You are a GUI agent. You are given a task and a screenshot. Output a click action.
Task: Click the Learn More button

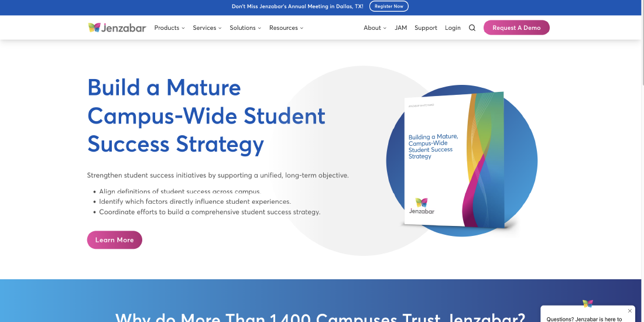115,240
